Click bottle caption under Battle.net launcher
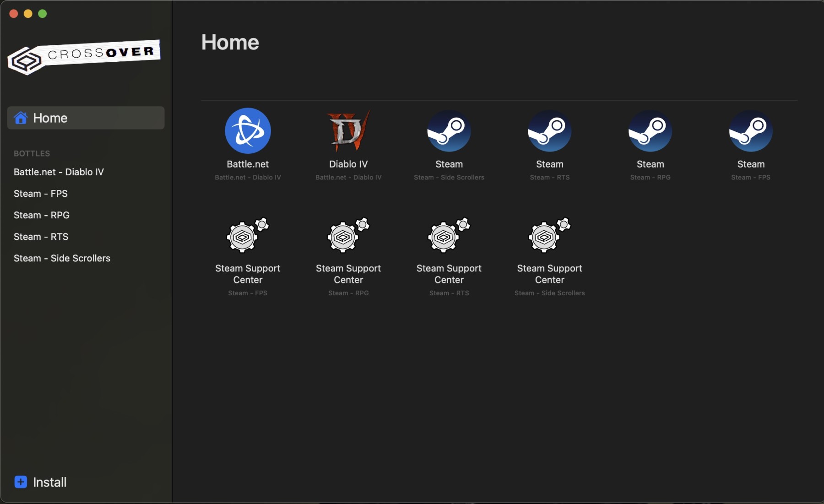The width and height of the screenshot is (824, 504). click(248, 178)
